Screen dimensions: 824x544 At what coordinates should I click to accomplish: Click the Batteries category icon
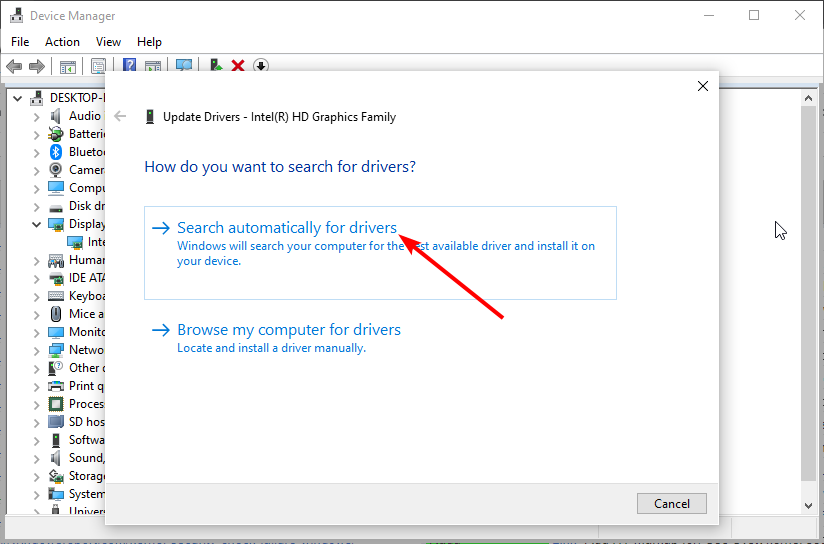tap(56, 134)
